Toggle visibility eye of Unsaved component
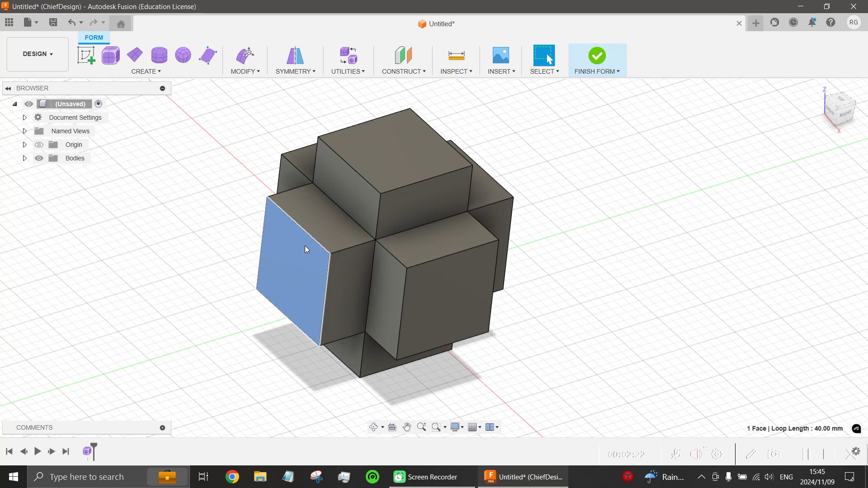The width and height of the screenshot is (868, 488). click(28, 104)
